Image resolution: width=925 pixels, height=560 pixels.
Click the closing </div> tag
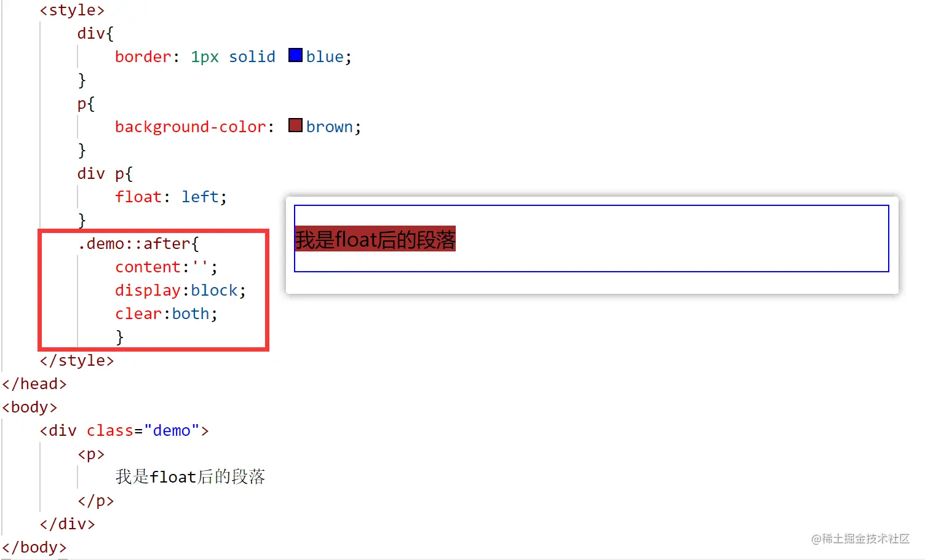pos(67,524)
